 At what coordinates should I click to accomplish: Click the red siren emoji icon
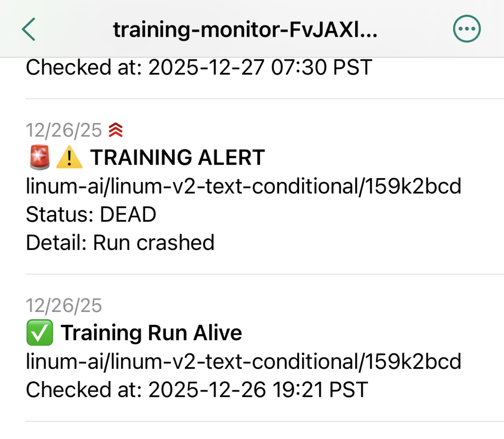[x=40, y=158]
